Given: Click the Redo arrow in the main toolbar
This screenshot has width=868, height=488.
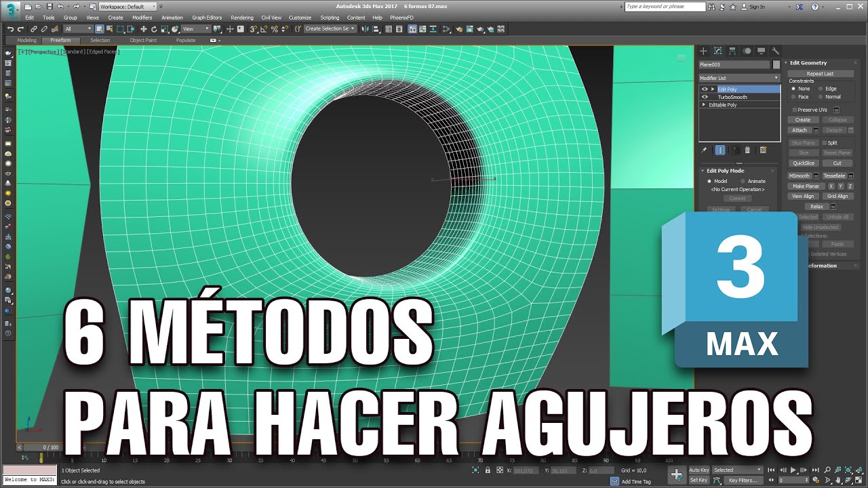Looking at the screenshot, I should (21, 29).
